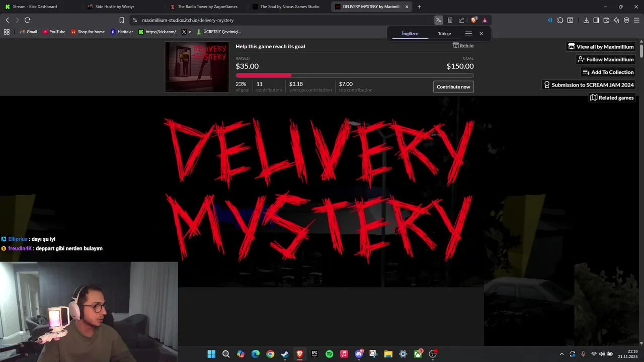
Task: Open Steam from taskbar
Action: click(x=285, y=354)
